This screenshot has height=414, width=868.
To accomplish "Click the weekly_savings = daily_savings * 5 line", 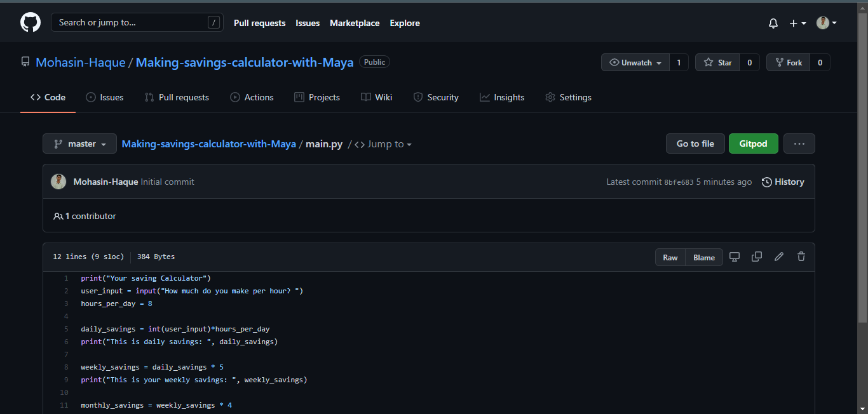I will [x=152, y=367].
